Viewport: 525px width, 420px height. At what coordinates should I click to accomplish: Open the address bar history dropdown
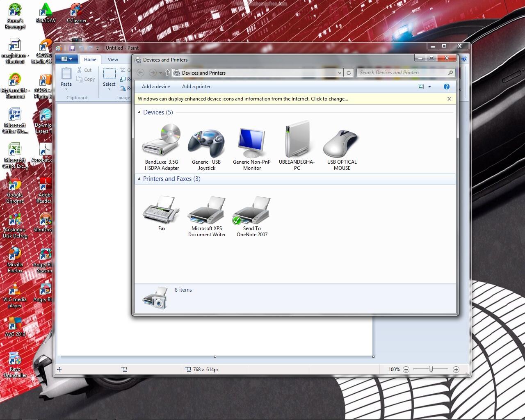pos(340,73)
